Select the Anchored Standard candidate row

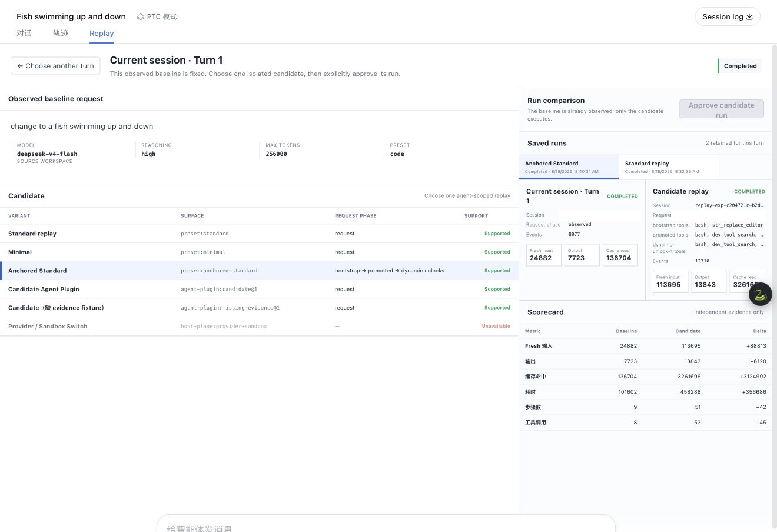(259, 271)
